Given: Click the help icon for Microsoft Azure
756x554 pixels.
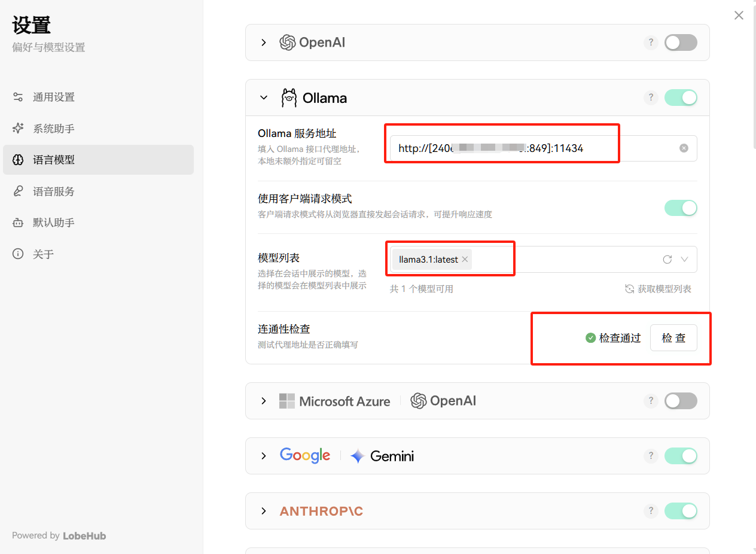Looking at the screenshot, I should (x=651, y=401).
